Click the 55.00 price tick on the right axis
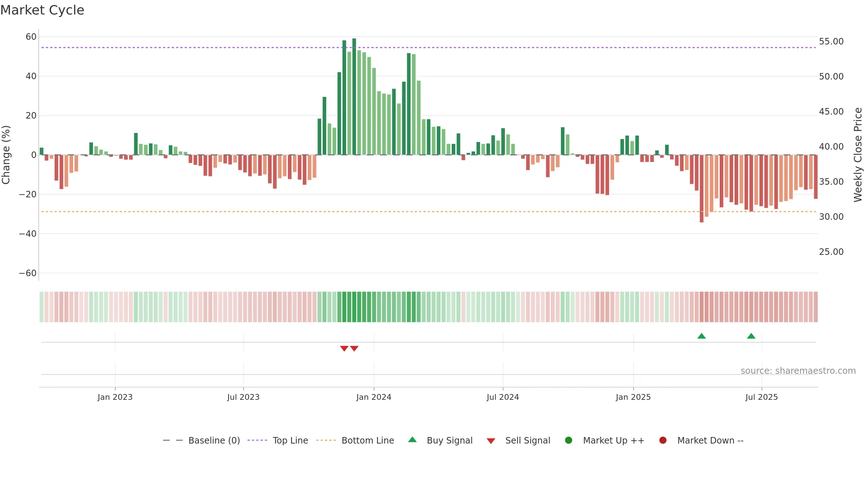Image resolution: width=868 pixels, height=488 pixels. point(831,42)
